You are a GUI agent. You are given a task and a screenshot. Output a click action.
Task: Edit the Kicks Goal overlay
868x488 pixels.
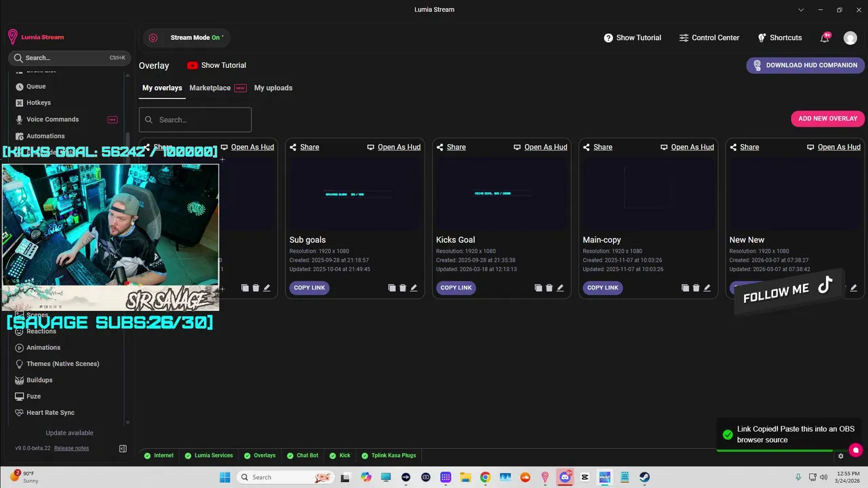pos(560,288)
